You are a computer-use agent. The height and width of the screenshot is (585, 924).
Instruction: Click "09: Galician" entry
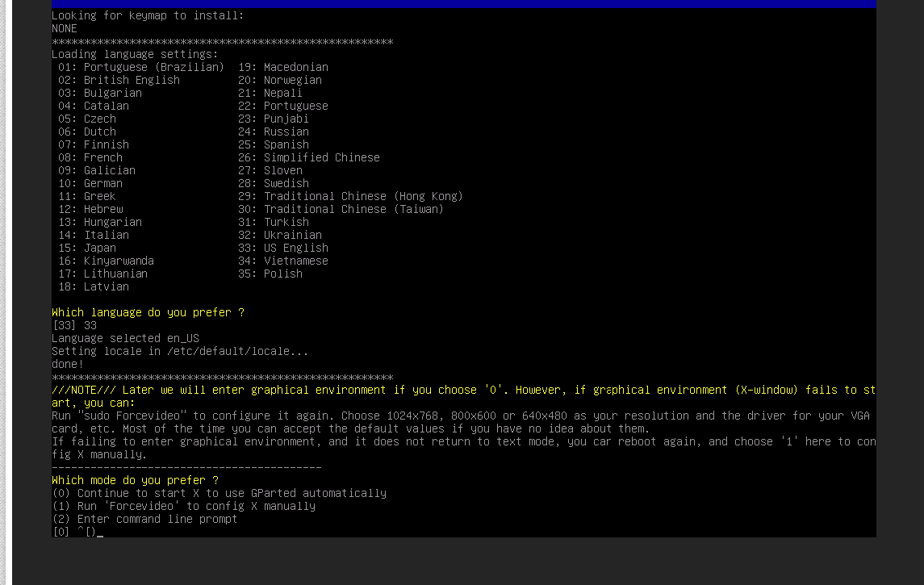pyautogui.click(x=97, y=171)
